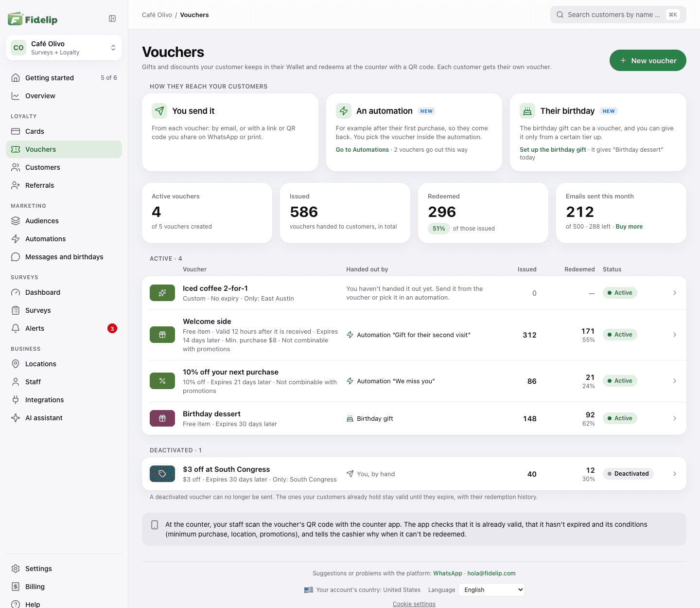Click the AI assistant sparkle icon
This screenshot has width=700, height=608.
click(16, 418)
